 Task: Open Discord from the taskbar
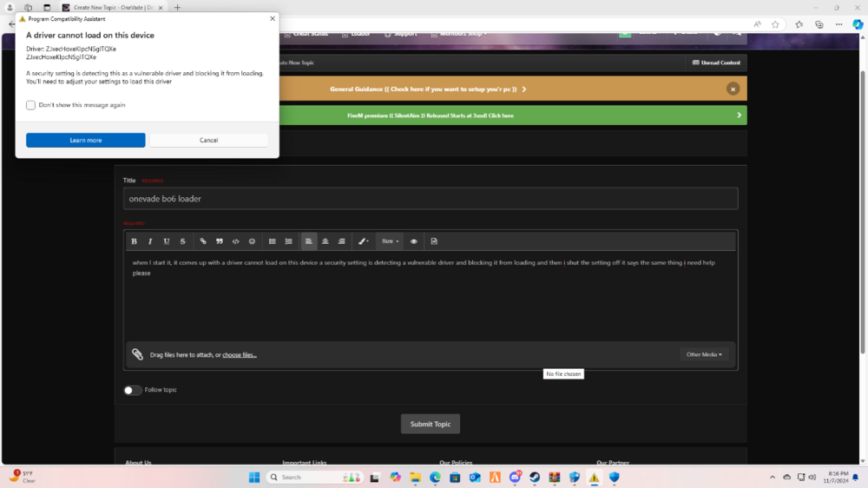515,478
